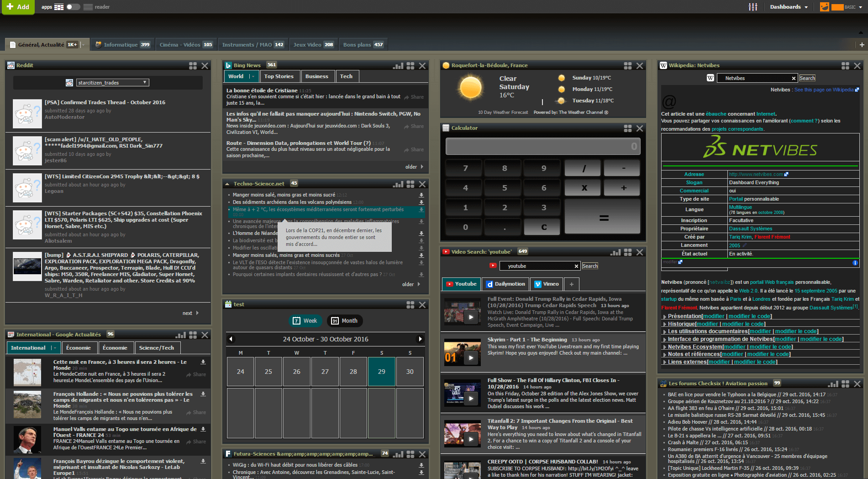The width and height of the screenshot is (868, 479).
Task: Select the Business tab in Bing News
Action: tap(318, 76)
